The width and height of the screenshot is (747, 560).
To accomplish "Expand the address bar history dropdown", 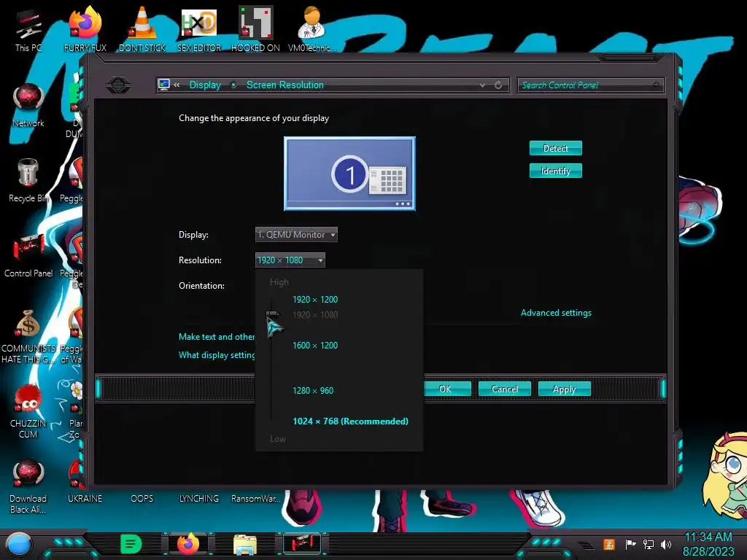I will click(x=482, y=85).
